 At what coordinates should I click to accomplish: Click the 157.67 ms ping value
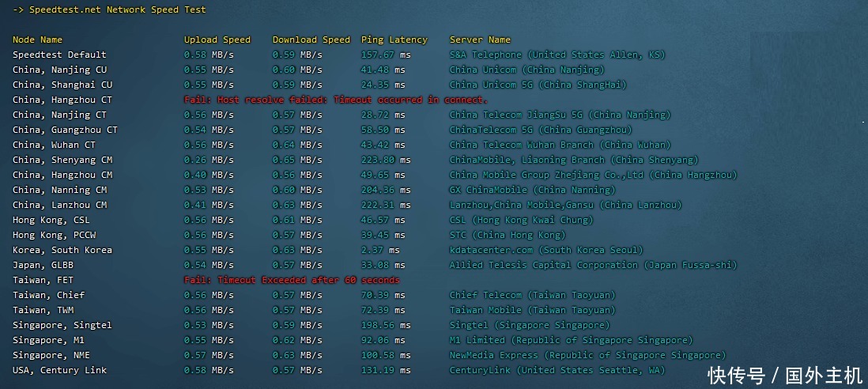coord(386,55)
